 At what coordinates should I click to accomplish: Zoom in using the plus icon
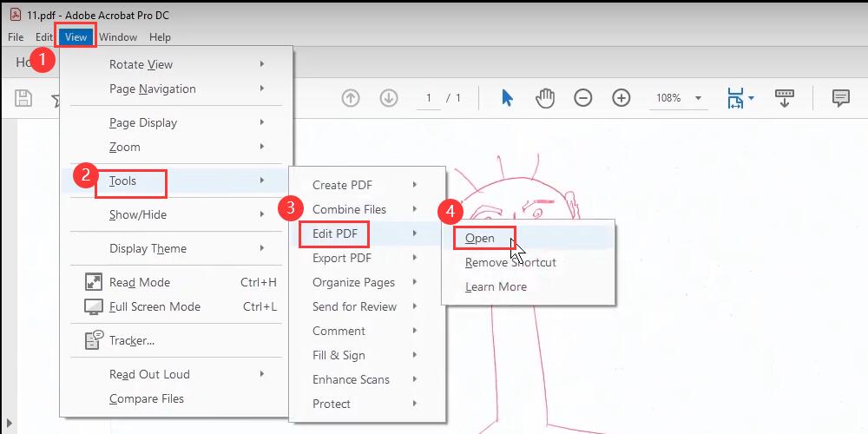pos(621,98)
